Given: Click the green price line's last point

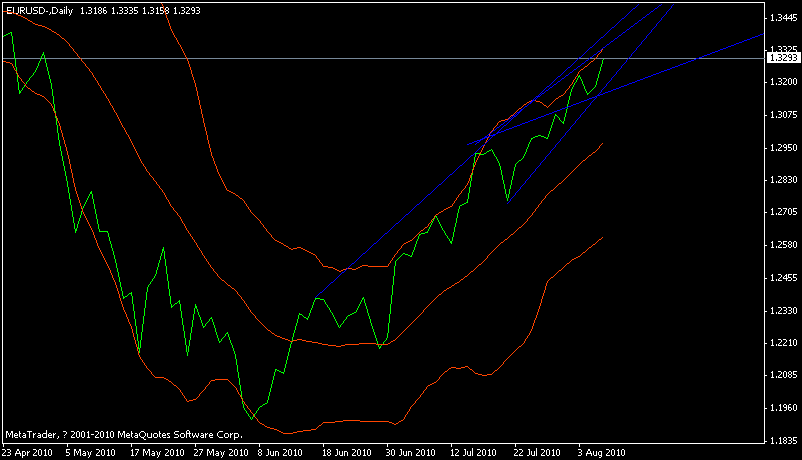Looking at the screenshot, I should click(604, 59).
